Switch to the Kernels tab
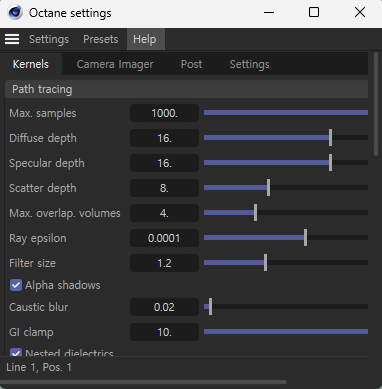Viewport: 382px width, 389px height. (x=31, y=64)
